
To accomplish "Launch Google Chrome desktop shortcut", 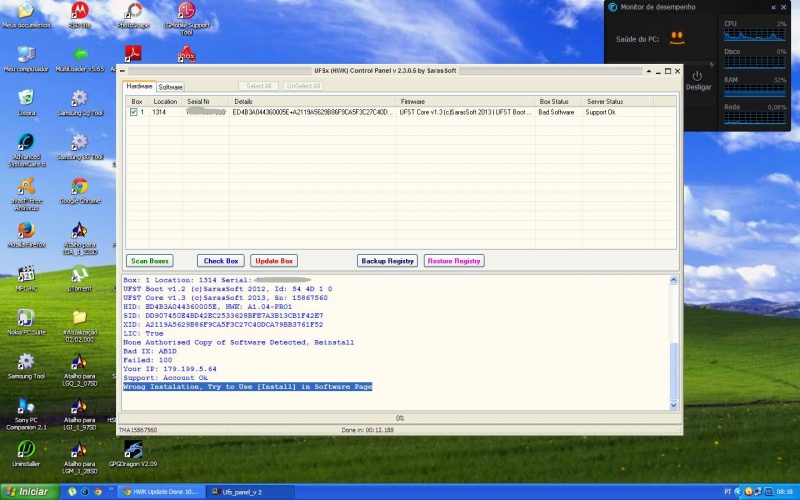I will point(80,190).
